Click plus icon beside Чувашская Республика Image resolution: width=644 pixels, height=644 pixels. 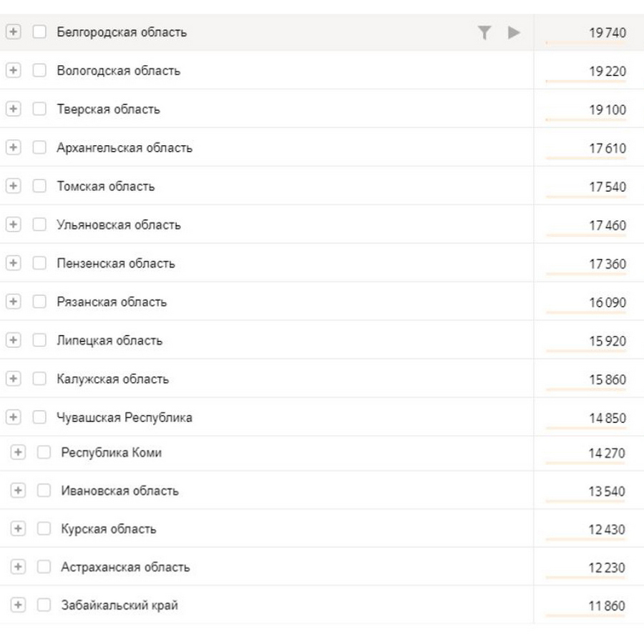(13, 417)
